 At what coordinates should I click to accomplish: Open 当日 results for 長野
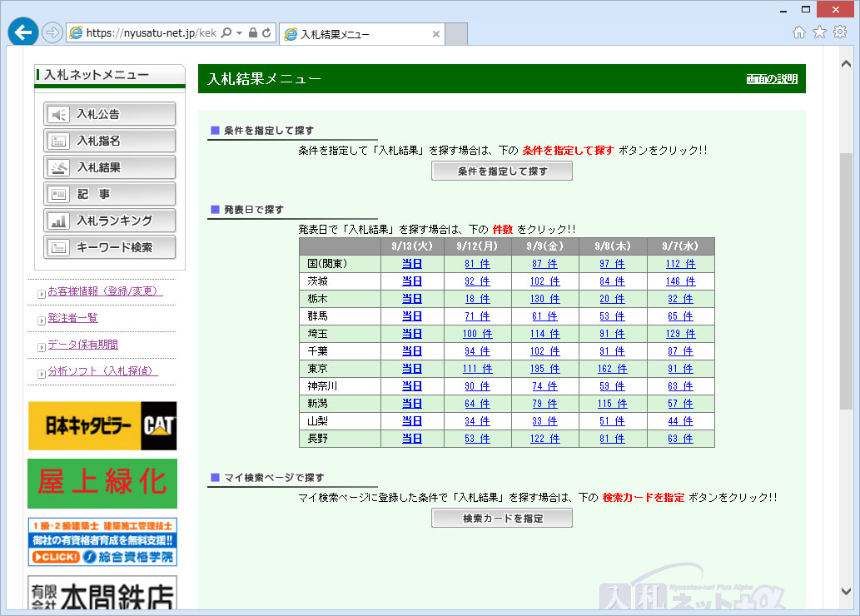pos(412,439)
